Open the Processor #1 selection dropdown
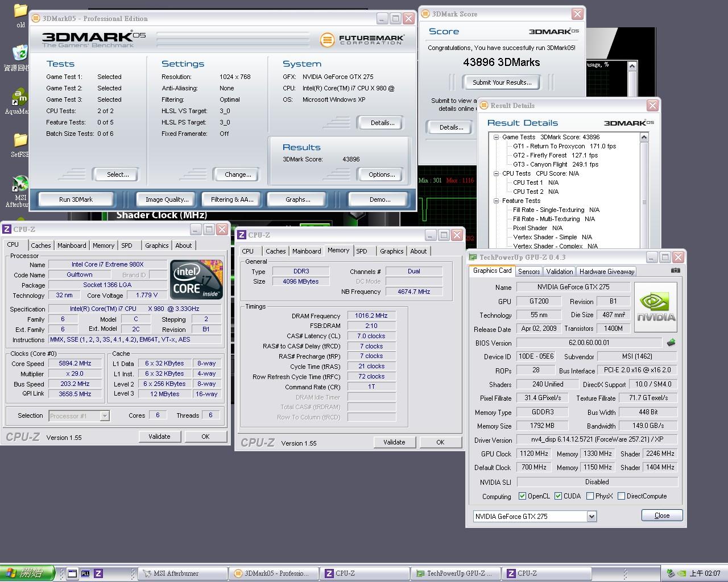728x582 pixels. [105, 415]
